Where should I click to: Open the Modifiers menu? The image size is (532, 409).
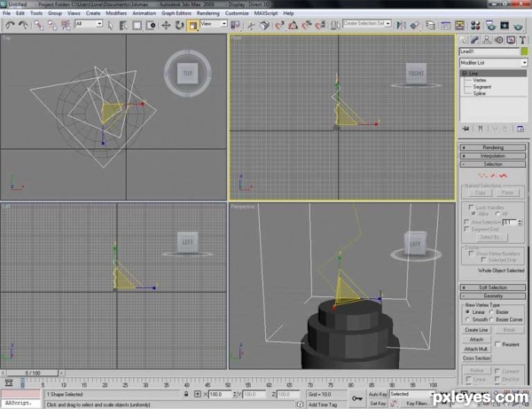[116, 13]
